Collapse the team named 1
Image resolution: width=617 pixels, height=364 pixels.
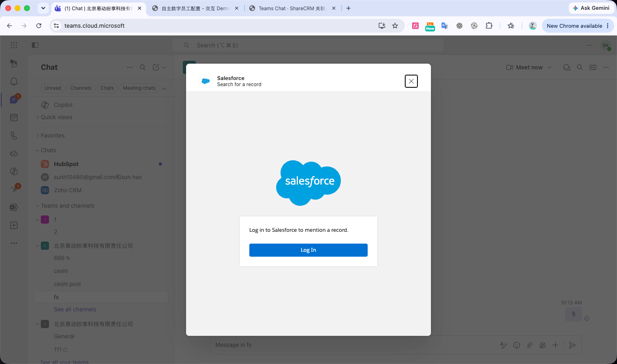[x=38, y=220]
